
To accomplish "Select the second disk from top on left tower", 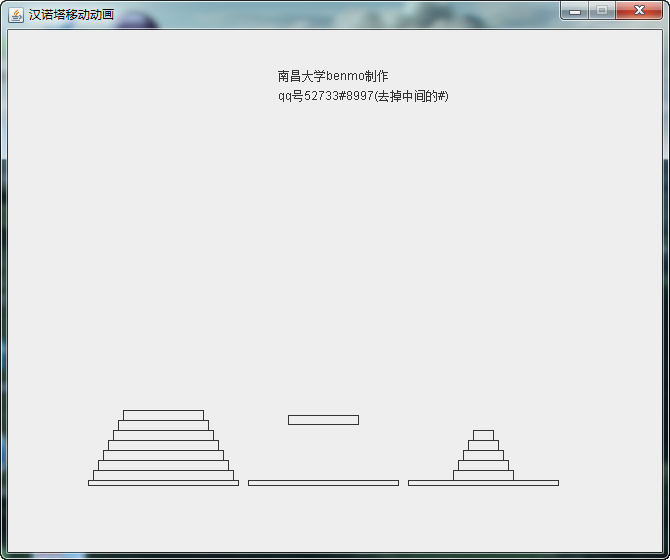I will click(x=163, y=425).
